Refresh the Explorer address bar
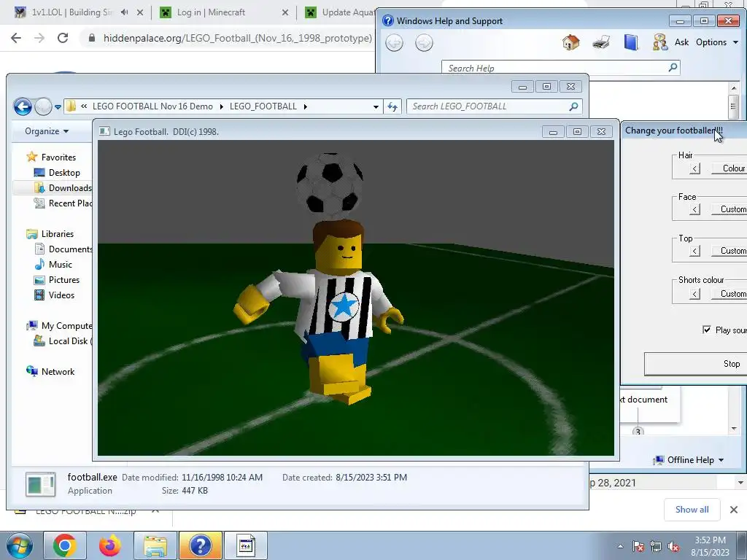The height and width of the screenshot is (560, 747). click(392, 106)
